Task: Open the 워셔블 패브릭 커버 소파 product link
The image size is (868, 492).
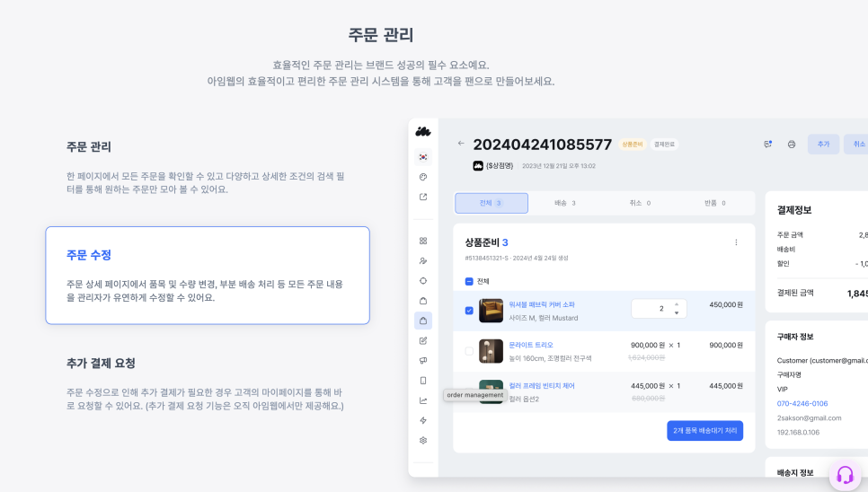Action: coord(542,304)
